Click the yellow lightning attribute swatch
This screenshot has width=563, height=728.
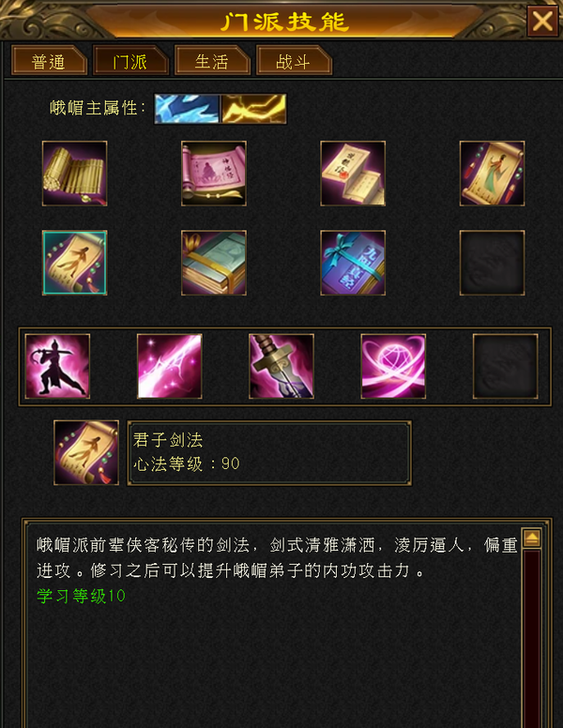point(253,109)
